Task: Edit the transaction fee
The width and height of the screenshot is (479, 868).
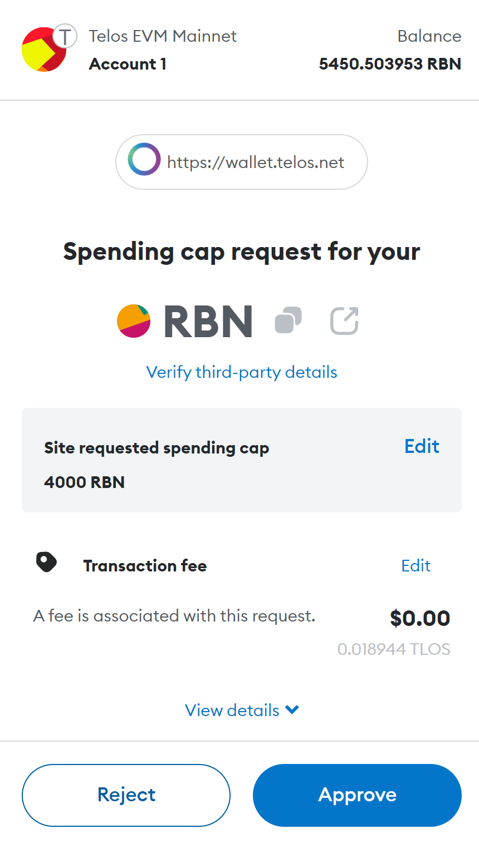Action: click(416, 566)
